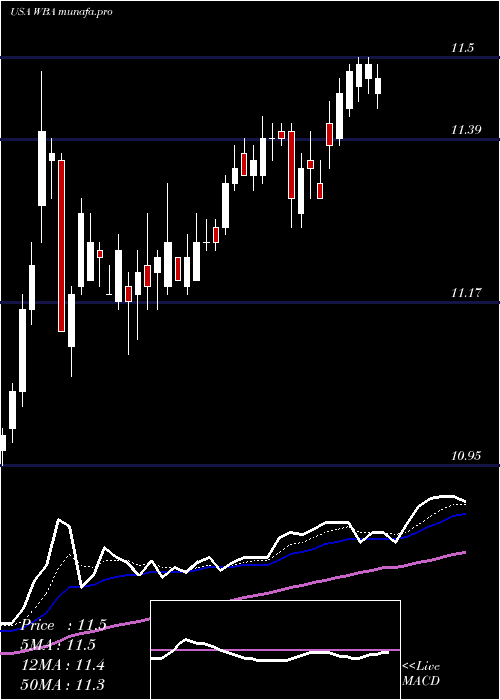
Task: Click the '12MA : 11.4' value
Action: tap(63, 665)
